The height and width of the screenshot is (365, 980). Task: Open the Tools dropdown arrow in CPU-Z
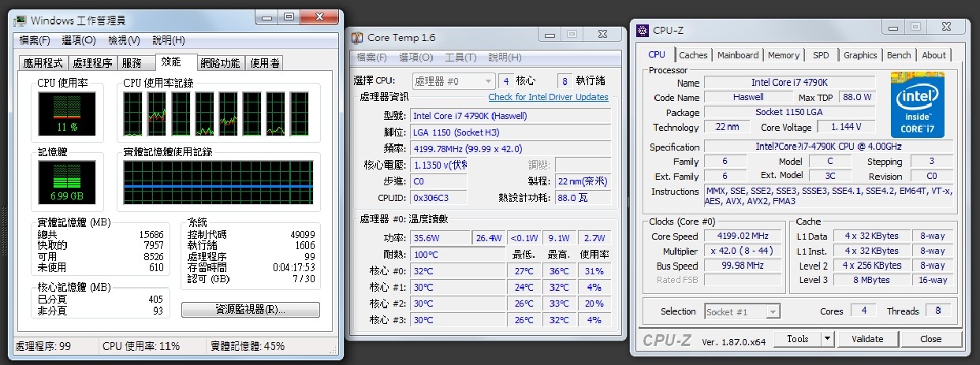click(827, 339)
